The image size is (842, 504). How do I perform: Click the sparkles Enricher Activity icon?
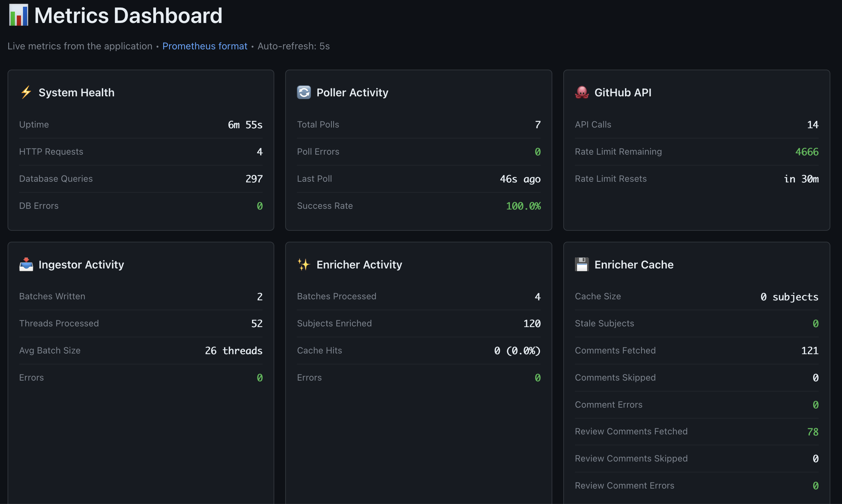(x=303, y=264)
